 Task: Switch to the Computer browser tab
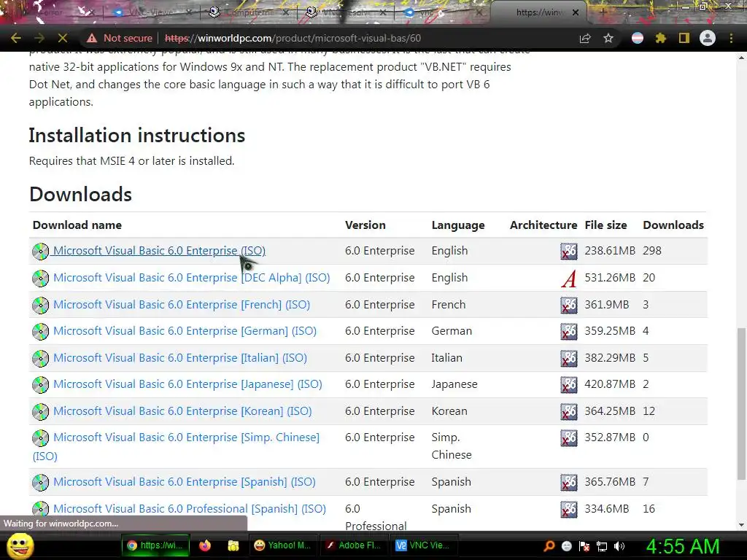click(249, 12)
